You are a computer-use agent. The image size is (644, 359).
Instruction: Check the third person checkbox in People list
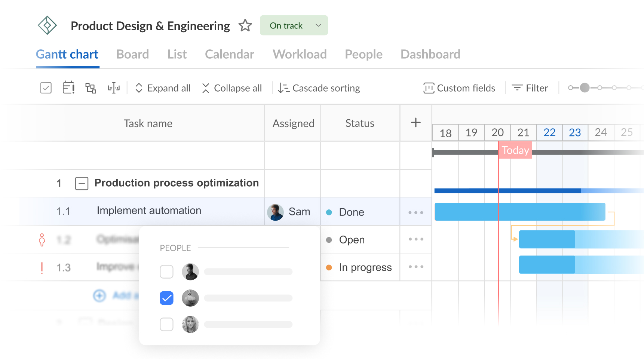(166, 324)
